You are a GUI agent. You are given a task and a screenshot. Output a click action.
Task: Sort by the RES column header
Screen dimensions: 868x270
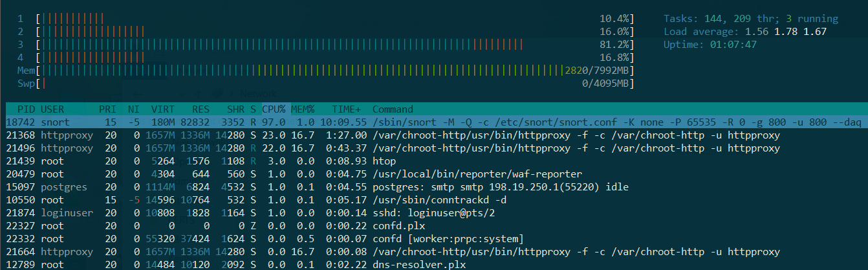[201, 109]
